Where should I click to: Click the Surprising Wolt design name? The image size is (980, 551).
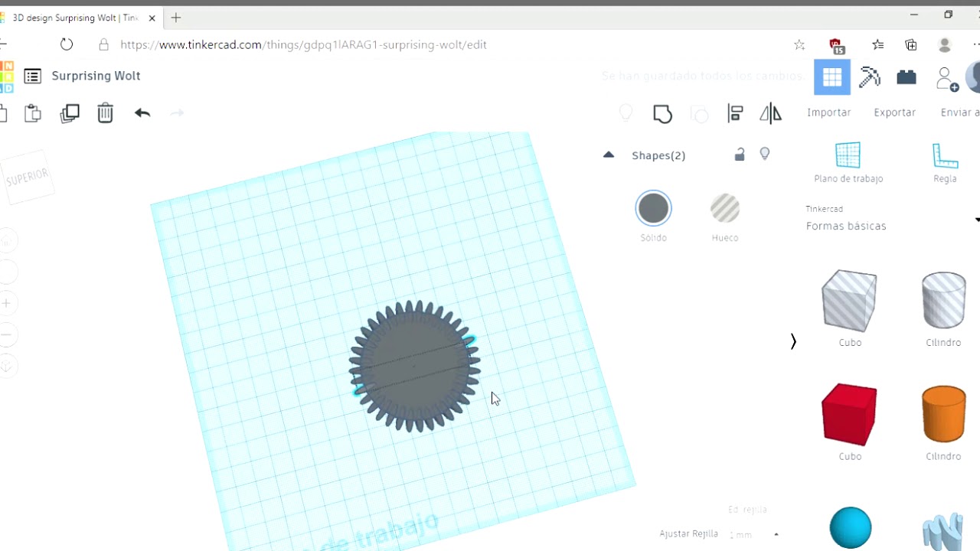click(96, 76)
